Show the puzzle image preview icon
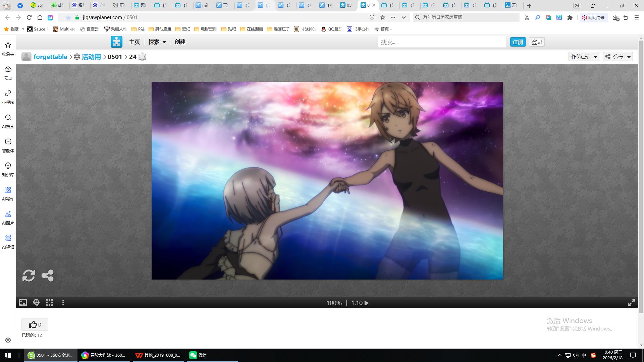 [22, 303]
